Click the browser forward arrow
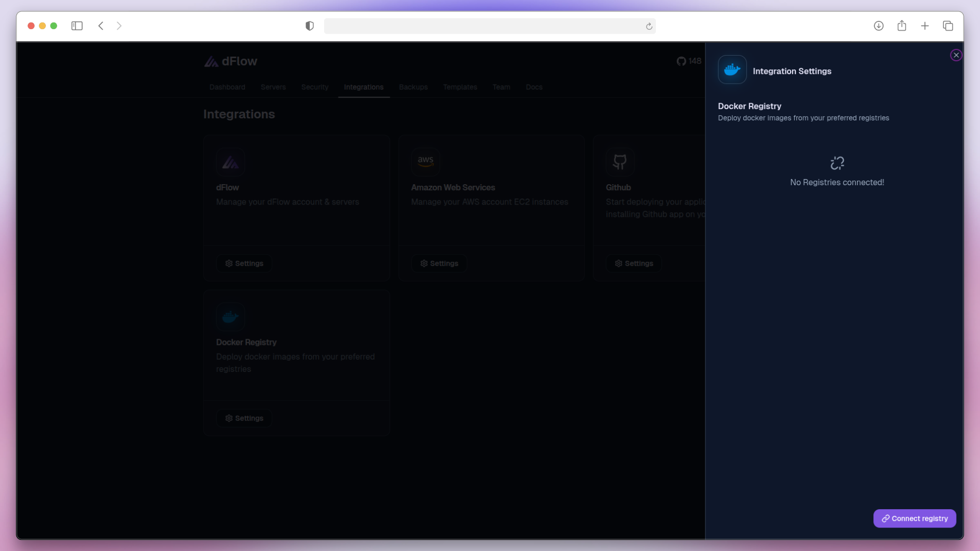 (119, 26)
